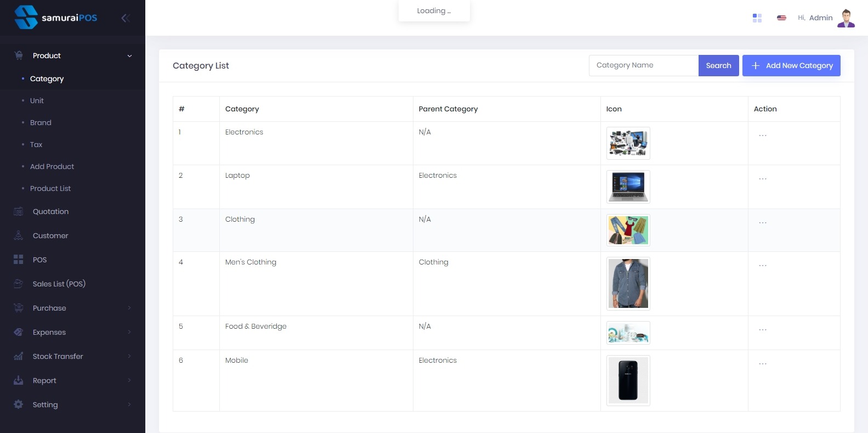Click the Search button
The width and height of the screenshot is (868, 433).
pos(718,66)
